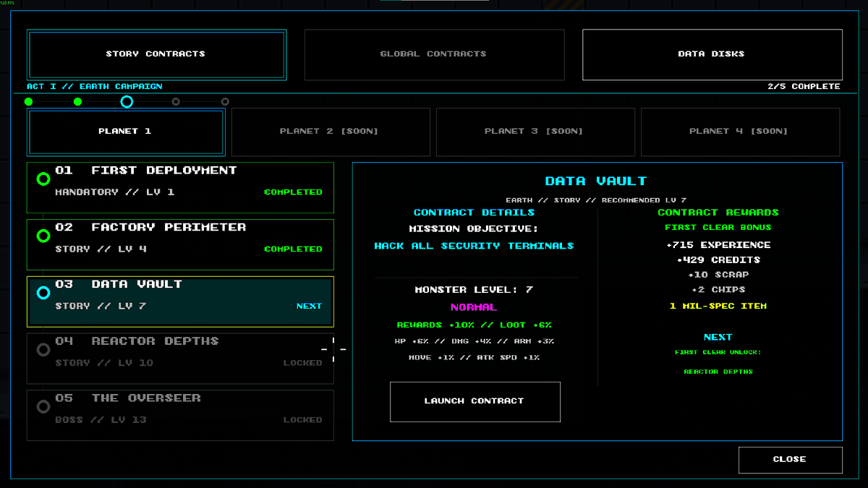Select the Planet 1 tab

pyautogui.click(x=126, y=132)
